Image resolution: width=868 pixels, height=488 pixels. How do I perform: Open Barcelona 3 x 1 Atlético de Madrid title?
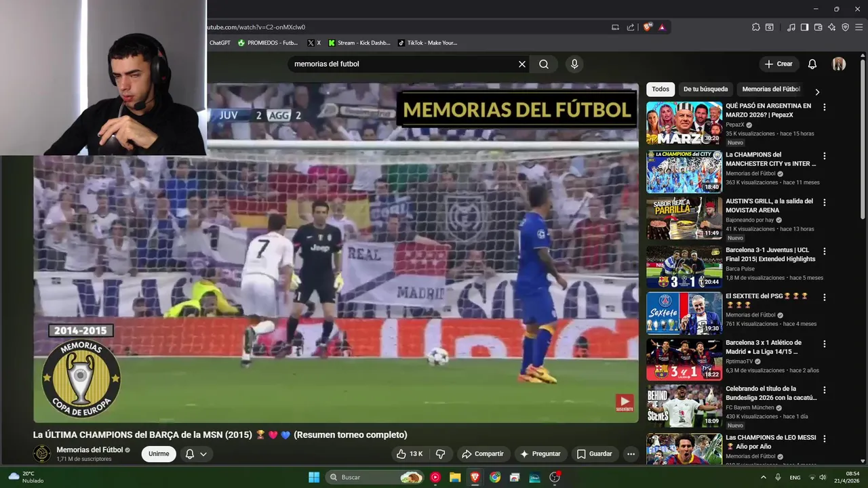(764, 347)
